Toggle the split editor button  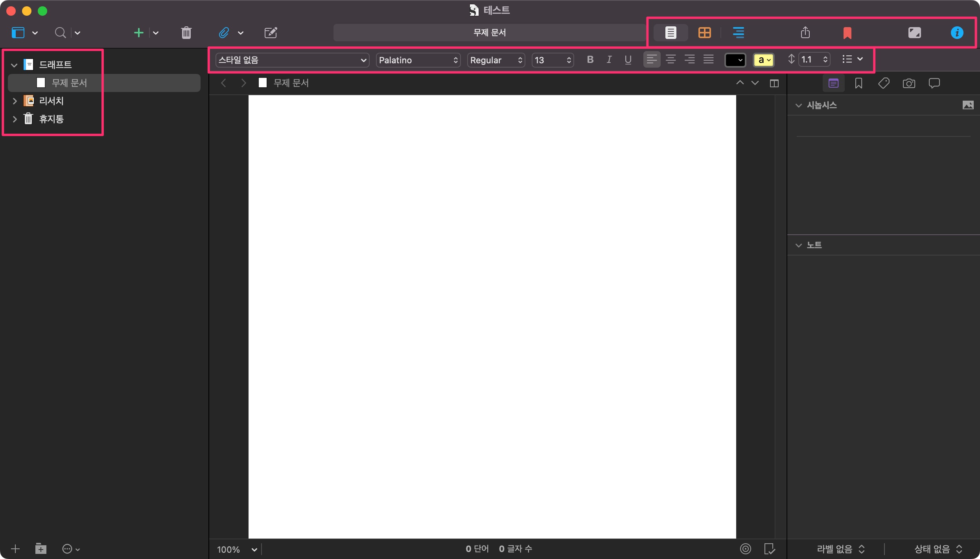774,83
